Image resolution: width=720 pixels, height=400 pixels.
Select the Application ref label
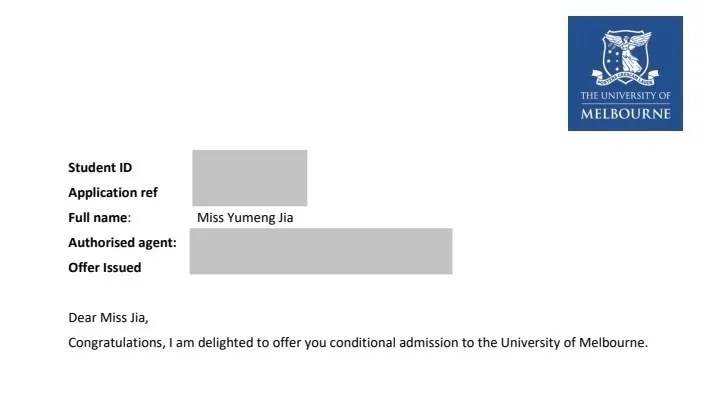(113, 193)
